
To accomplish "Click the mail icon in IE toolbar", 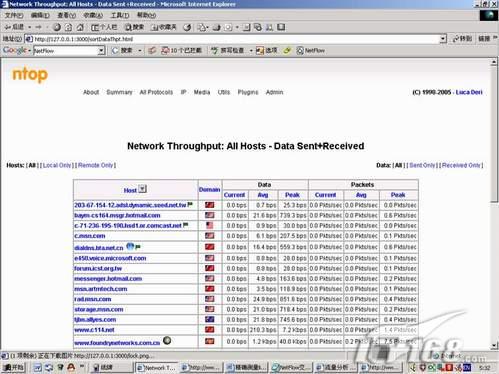I will 202,27.
